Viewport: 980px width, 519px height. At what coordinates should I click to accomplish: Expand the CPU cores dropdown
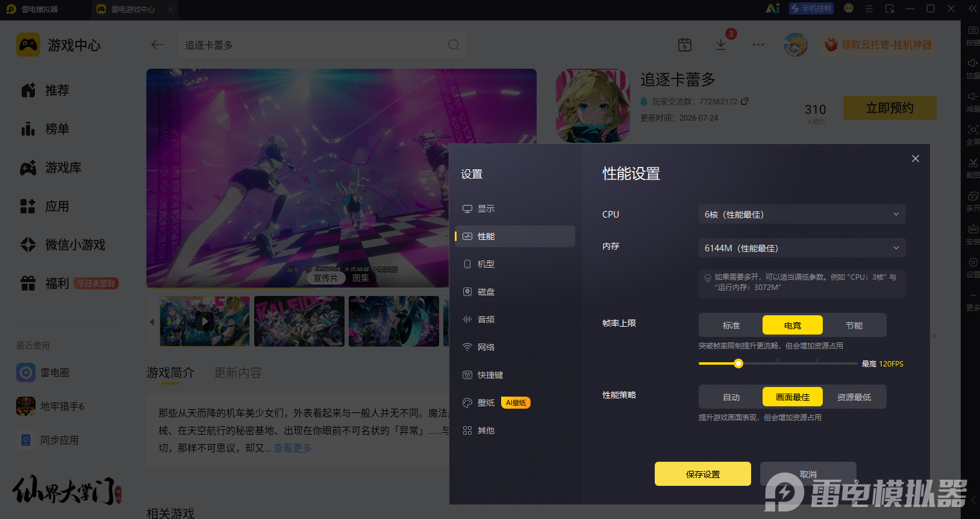(x=802, y=214)
